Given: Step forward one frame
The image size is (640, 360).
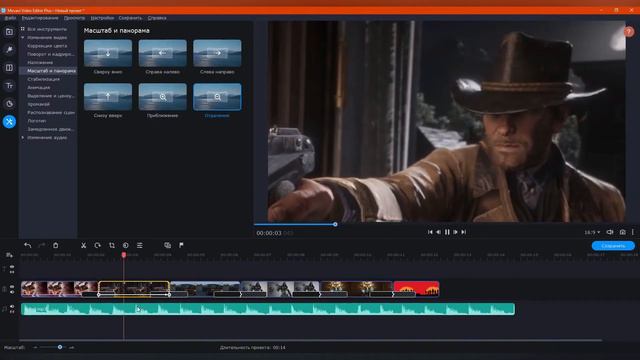Looking at the screenshot, I should [456, 232].
